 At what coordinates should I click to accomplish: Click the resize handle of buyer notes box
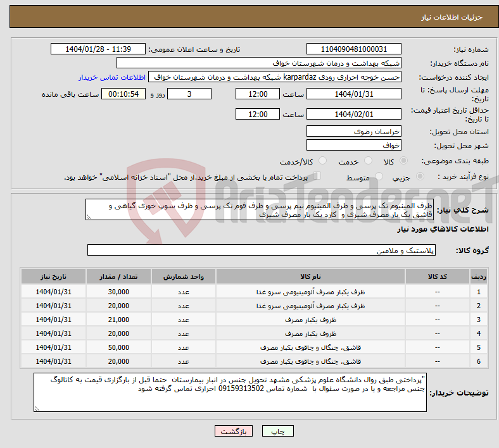37,409
